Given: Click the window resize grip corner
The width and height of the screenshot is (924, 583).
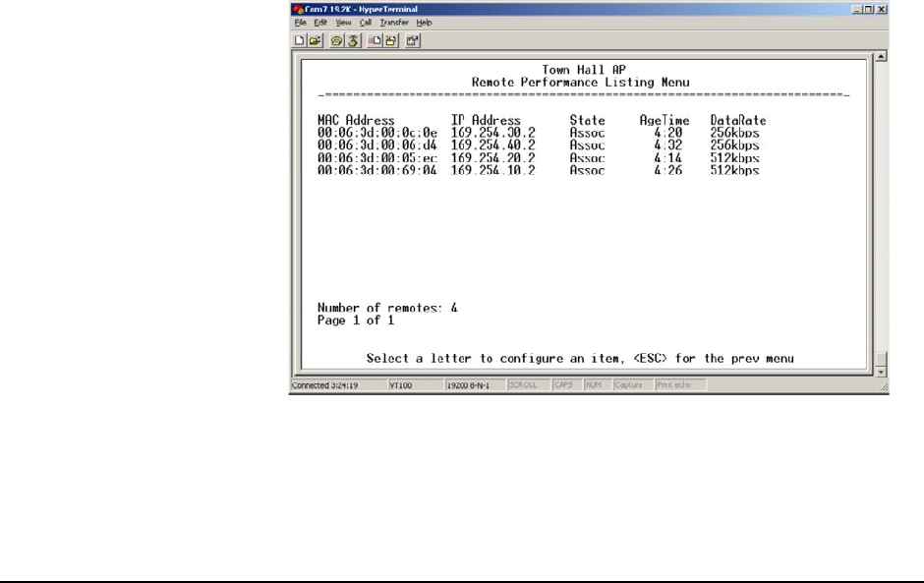Looking at the screenshot, I should point(884,386).
